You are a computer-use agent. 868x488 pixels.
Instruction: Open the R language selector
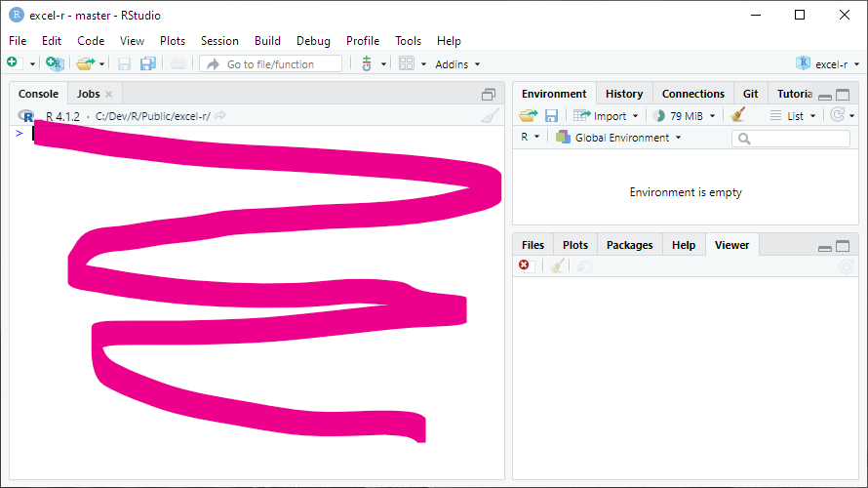pyautogui.click(x=530, y=137)
